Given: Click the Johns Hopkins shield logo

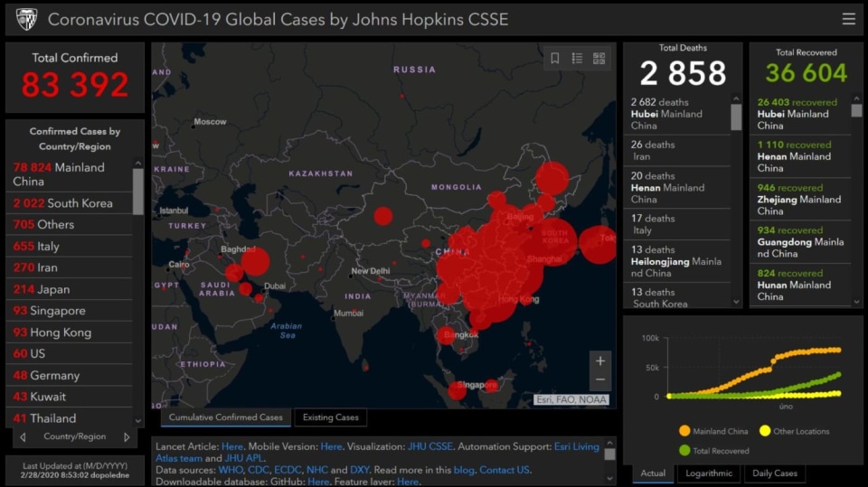Looking at the screenshot, I should pyautogui.click(x=26, y=19).
